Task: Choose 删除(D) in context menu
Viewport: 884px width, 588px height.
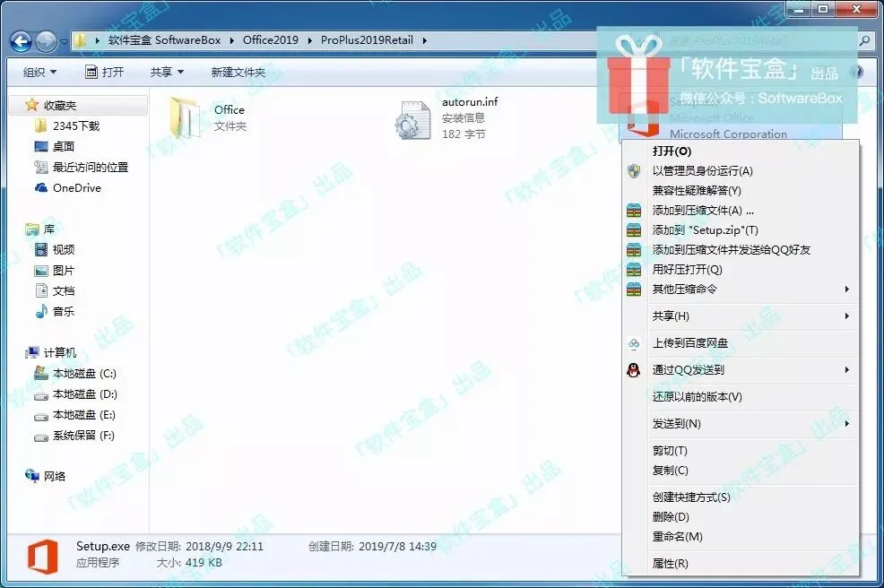Action: pyautogui.click(x=741, y=517)
